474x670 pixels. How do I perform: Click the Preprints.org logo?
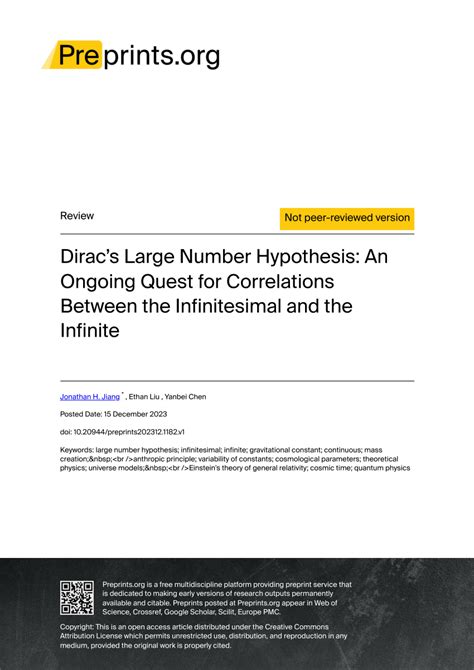click(x=131, y=55)
